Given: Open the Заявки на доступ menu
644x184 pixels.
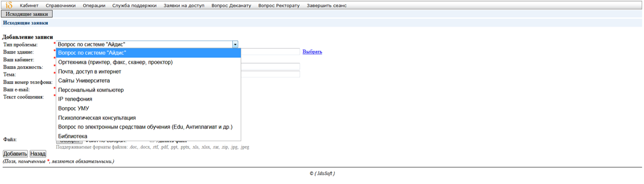Looking at the screenshot, I should coord(184,6).
